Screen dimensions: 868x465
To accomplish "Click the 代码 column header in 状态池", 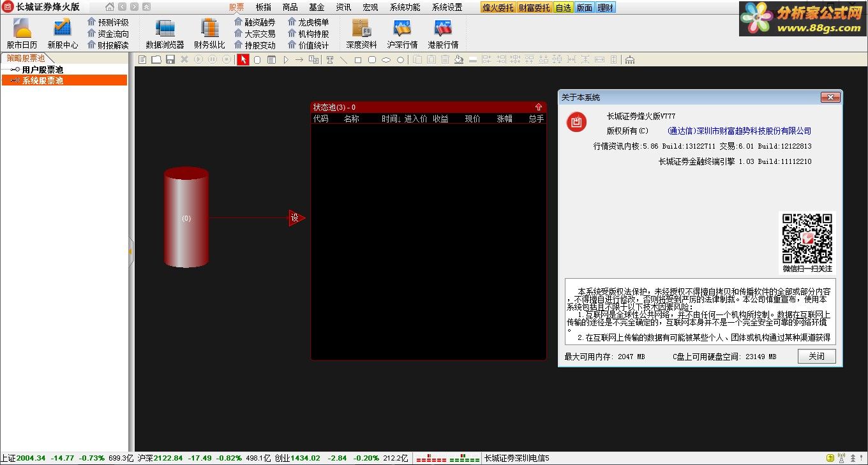I will [321, 119].
